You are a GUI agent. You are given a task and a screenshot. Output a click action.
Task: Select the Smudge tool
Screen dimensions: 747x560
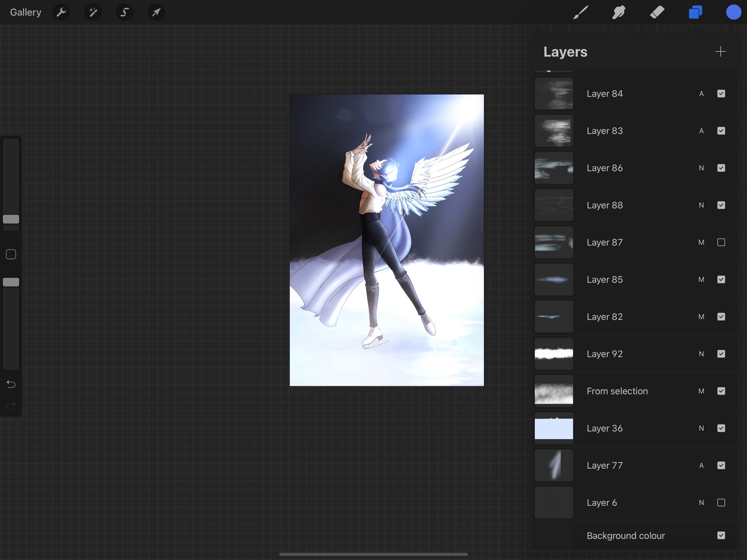(x=619, y=12)
